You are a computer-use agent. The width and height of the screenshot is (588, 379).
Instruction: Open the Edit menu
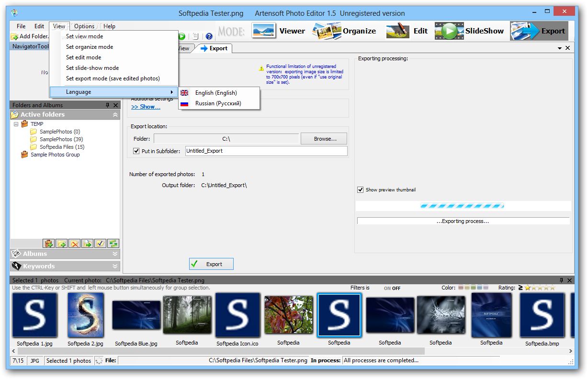(x=39, y=26)
